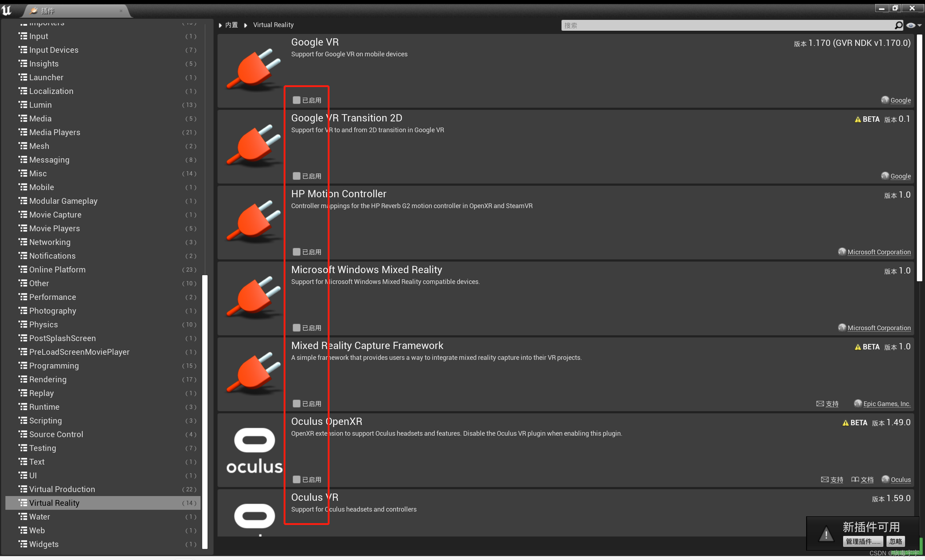
Task: Enable the Oculus OpenXR plugin checkbox
Action: tap(296, 479)
